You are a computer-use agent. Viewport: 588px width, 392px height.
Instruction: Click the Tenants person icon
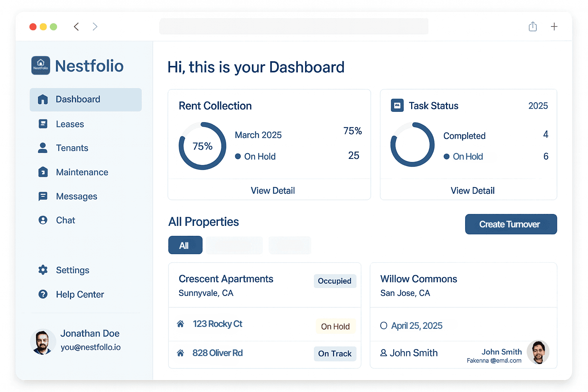[x=43, y=148]
